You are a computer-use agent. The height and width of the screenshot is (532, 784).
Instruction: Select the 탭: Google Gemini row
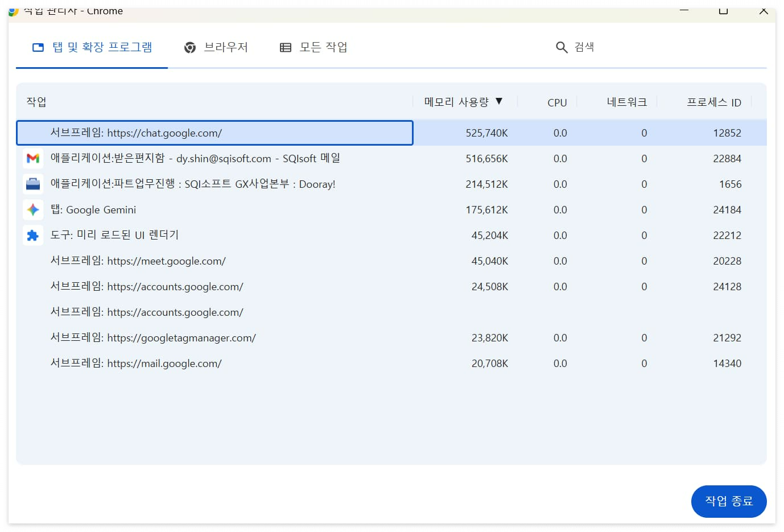(391, 209)
